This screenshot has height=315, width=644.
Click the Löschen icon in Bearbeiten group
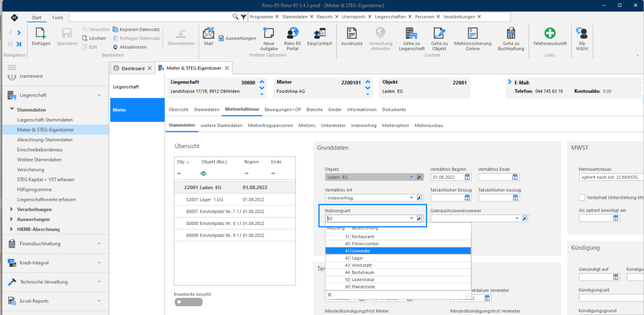click(x=94, y=38)
